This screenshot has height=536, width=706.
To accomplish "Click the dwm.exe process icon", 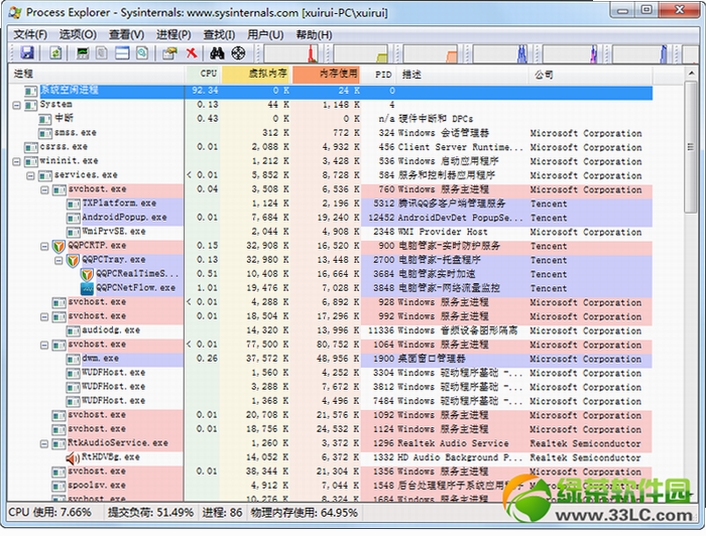I will click(73, 359).
